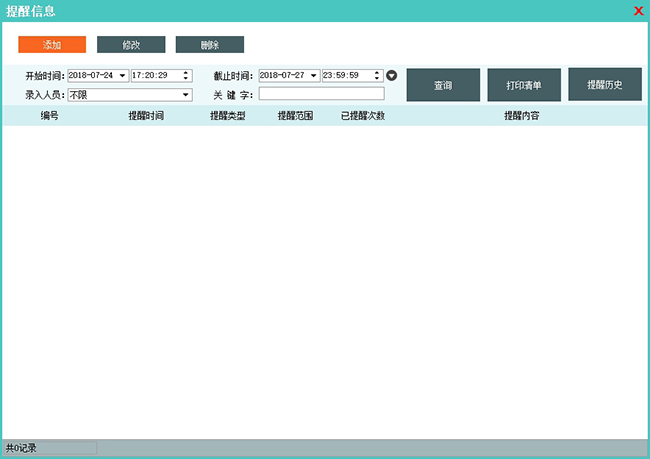Screen dimensions: 650x459
Task: Run the search with the 查询 button
Action: (x=443, y=85)
